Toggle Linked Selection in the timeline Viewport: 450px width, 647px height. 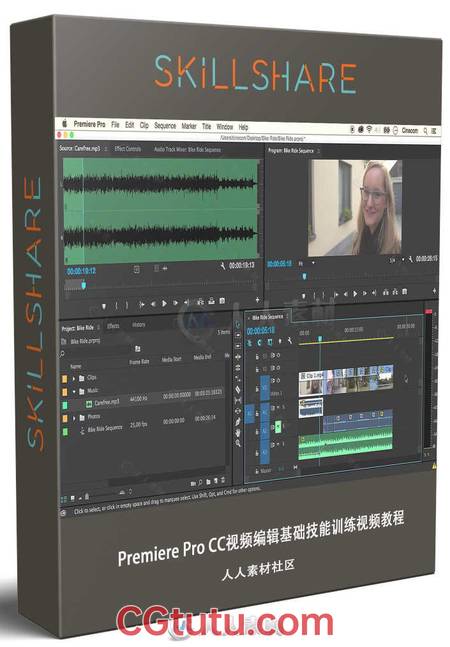pyautogui.click(x=270, y=342)
